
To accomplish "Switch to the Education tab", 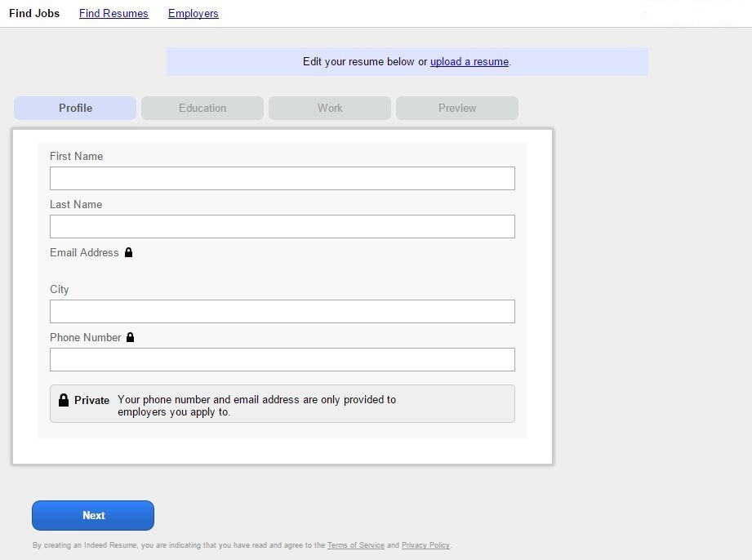I will [x=202, y=108].
